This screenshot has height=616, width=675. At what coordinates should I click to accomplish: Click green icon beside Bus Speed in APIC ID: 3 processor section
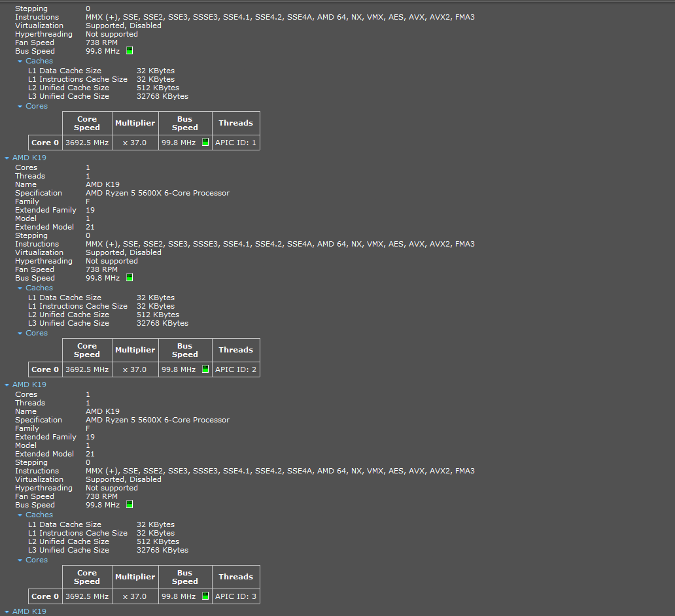click(130, 505)
